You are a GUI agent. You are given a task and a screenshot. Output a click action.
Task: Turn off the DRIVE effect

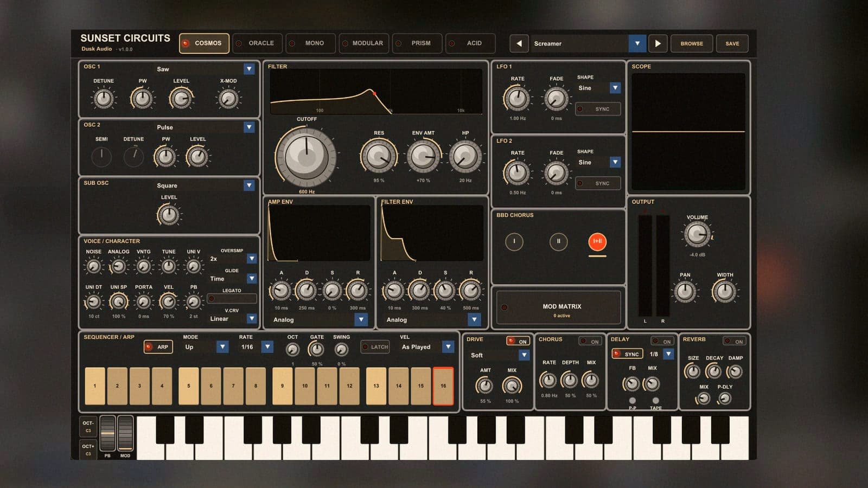pos(518,341)
